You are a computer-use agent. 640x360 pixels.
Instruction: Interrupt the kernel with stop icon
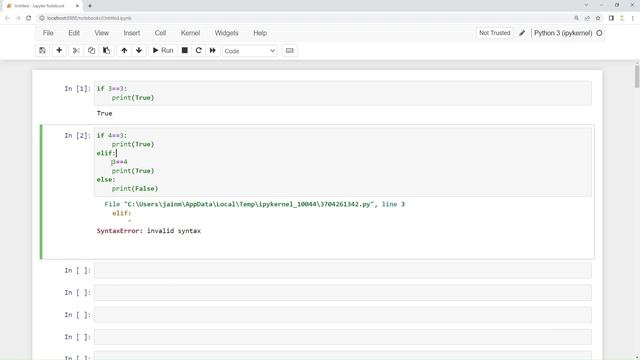(x=184, y=51)
